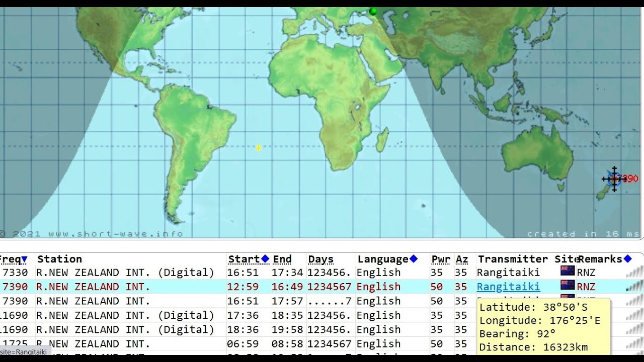Click the Language column header text
The height and width of the screenshot is (362, 644).
click(x=383, y=259)
